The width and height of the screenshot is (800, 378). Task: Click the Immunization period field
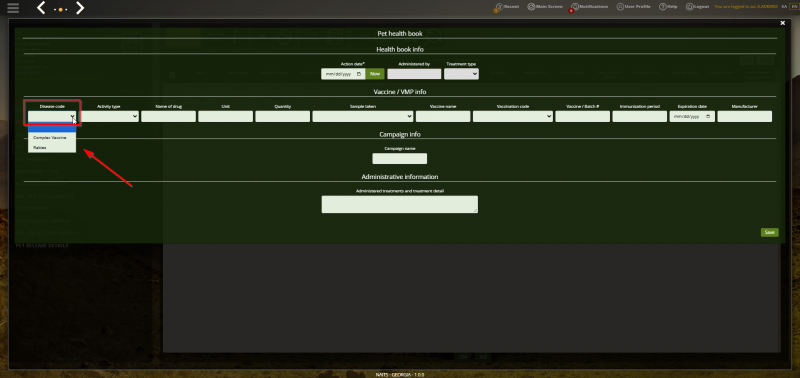coord(640,116)
